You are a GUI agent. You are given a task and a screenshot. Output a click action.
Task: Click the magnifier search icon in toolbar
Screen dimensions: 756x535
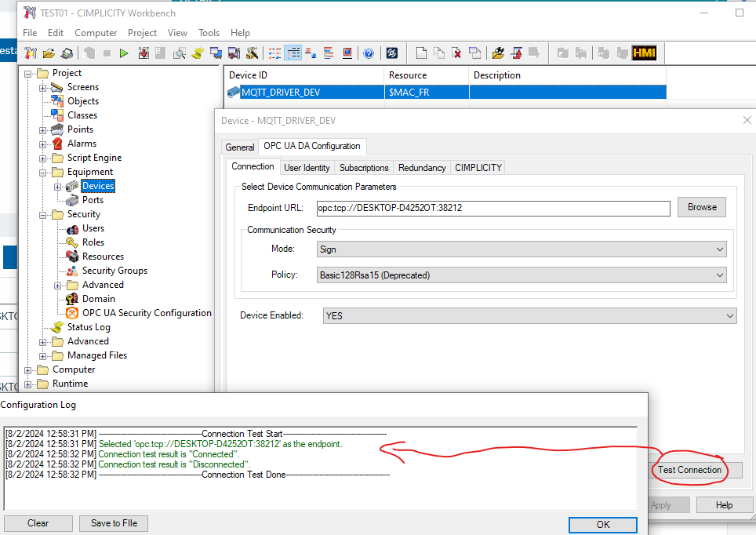pyautogui.click(x=180, y=53)
